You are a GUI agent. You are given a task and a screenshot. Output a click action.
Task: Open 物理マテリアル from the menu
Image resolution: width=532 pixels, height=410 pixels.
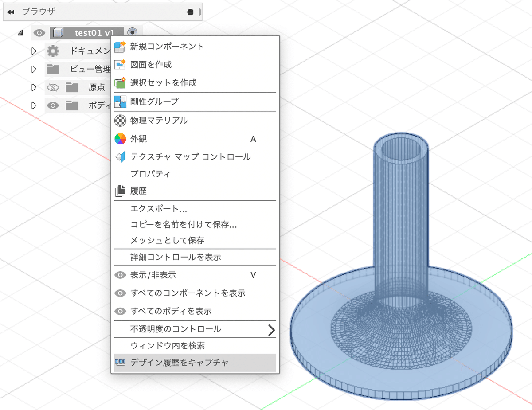point(195,120)
